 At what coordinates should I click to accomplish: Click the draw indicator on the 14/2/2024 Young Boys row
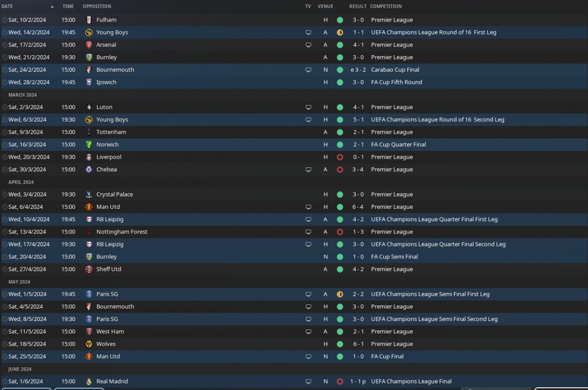point(340,32)
